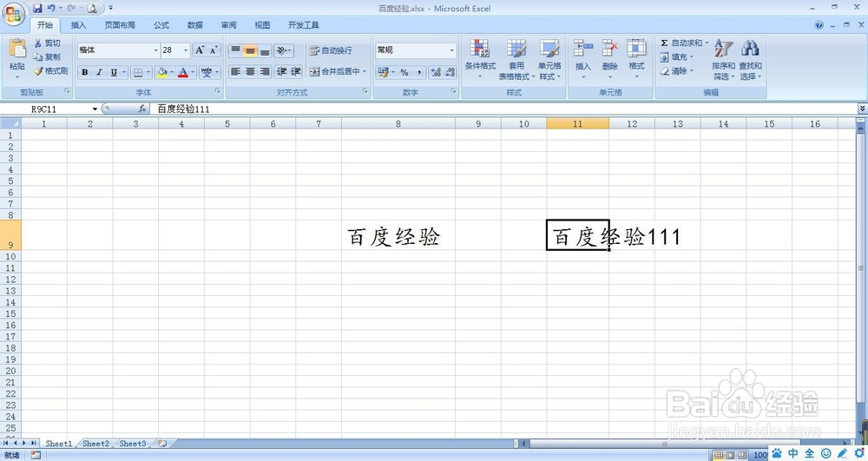Click Delete cells (删除) icon
The height and width of the screenshot is (461, 868).
609,49
